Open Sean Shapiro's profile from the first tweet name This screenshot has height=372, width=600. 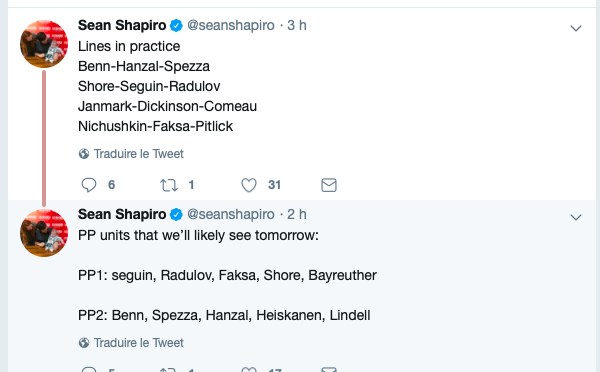(122, 25)
